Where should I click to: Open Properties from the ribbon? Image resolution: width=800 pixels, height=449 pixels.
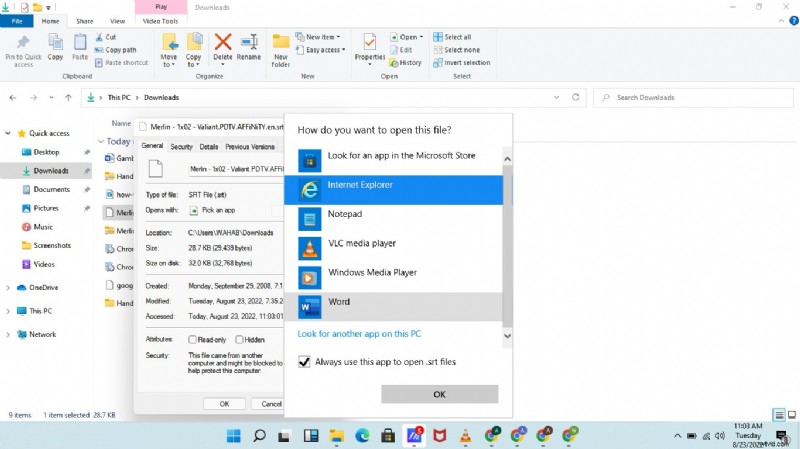point(369,48)
